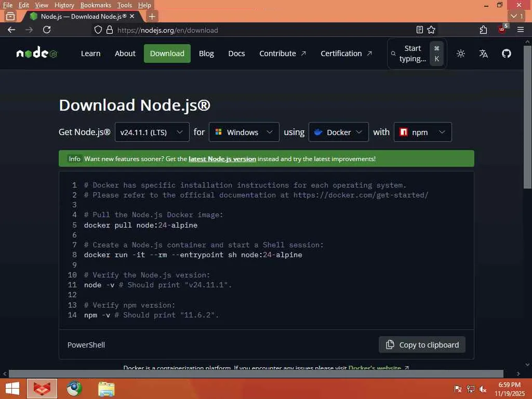The image size is (532, 399).
Task: Expand the list all tabs chevron
Action: (517, 16)
